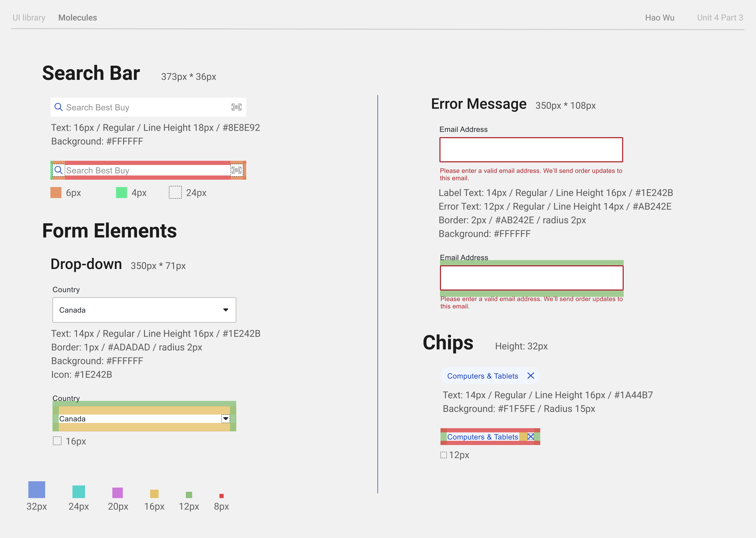The width and height of the screenshot is (756, 538).
Task: Click the X icon on annotated chip
Action: click(531, 437)
